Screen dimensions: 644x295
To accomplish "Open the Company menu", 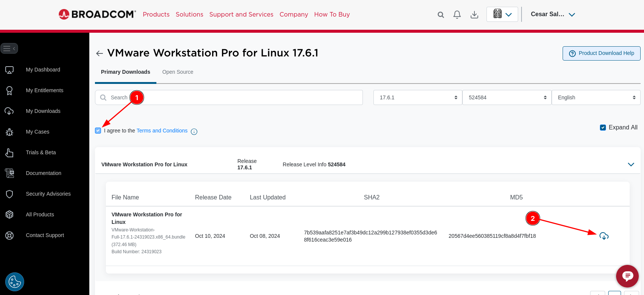I will point(294,14).
